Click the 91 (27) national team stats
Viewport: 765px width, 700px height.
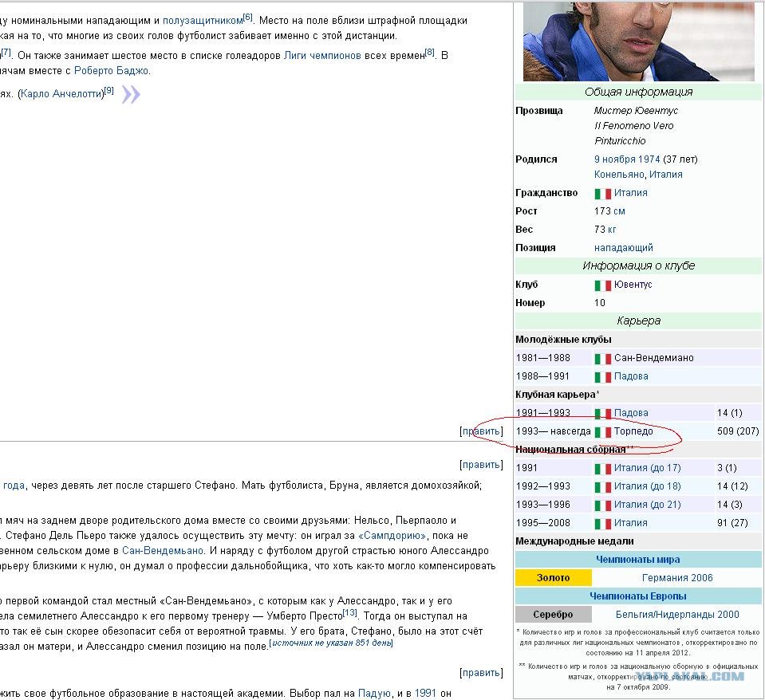(731, 523)
